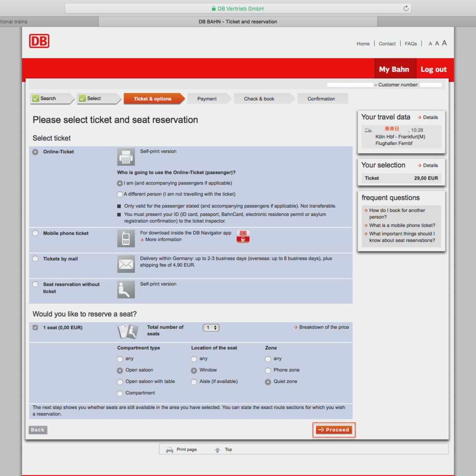The image size is (476, 476).
Task: Switch to 'DB BAHN - Ticket and reservation' browser tab
Action: pos(238,21)
